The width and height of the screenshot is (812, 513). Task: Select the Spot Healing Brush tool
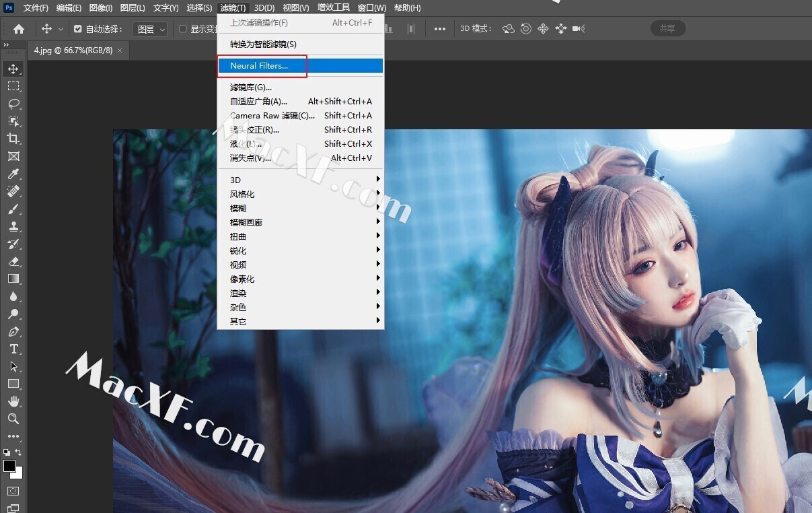click(13, 191)
